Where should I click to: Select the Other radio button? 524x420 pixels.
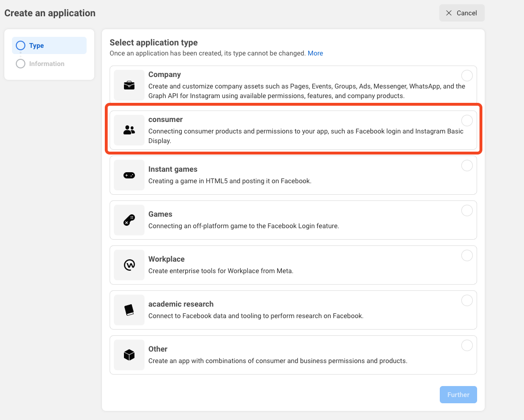pos(467,345)
